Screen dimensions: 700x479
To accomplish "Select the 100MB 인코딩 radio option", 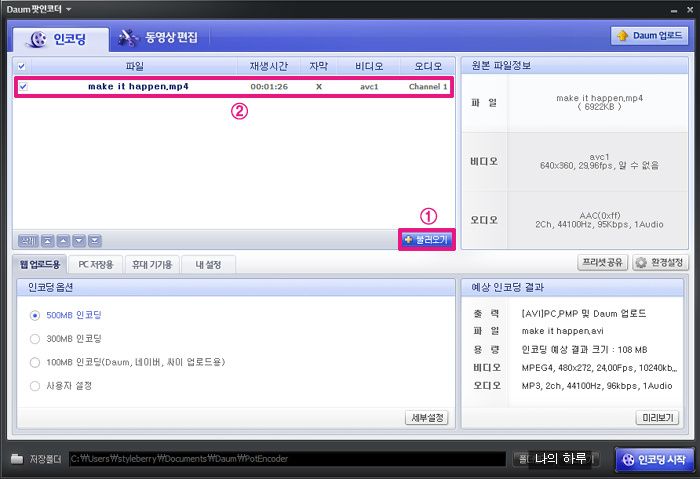I will 35,362.
